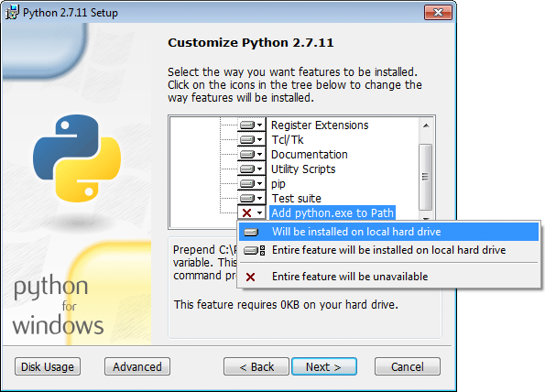
Task: Click the Next button
Action: [324, 366]
